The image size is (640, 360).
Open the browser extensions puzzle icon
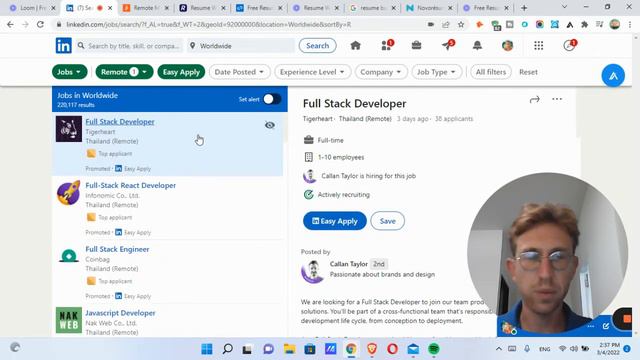584,24
